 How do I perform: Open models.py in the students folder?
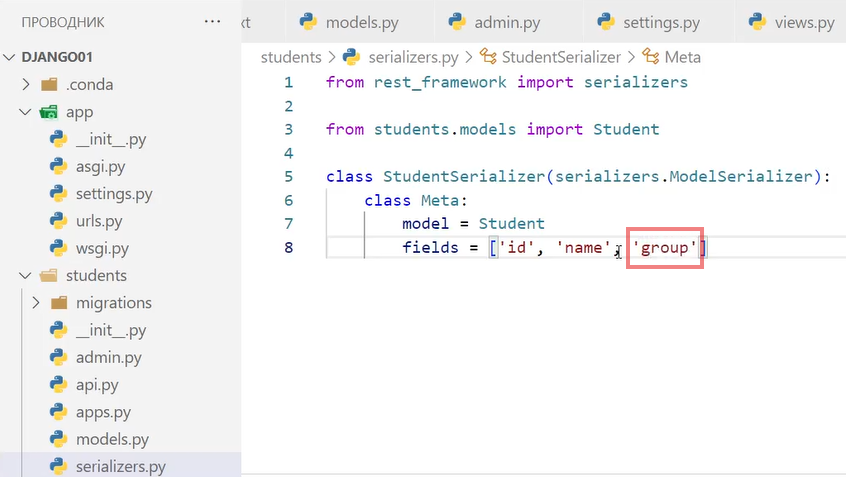click(x=112, y=438)
